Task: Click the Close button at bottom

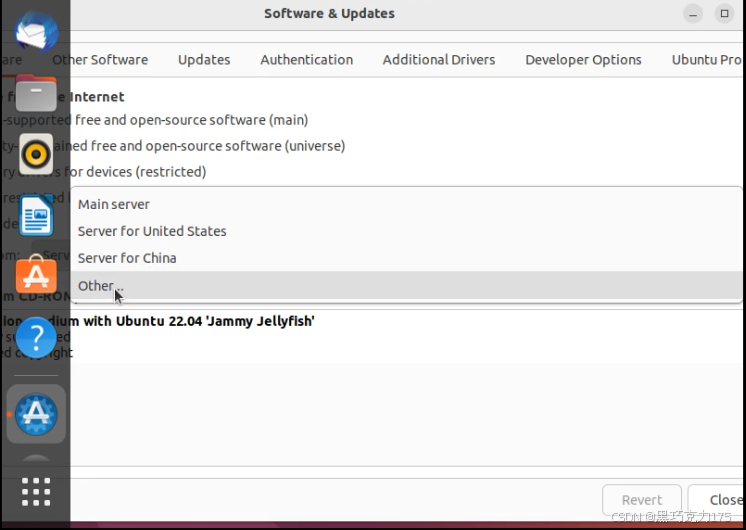Action: point(717,500)
